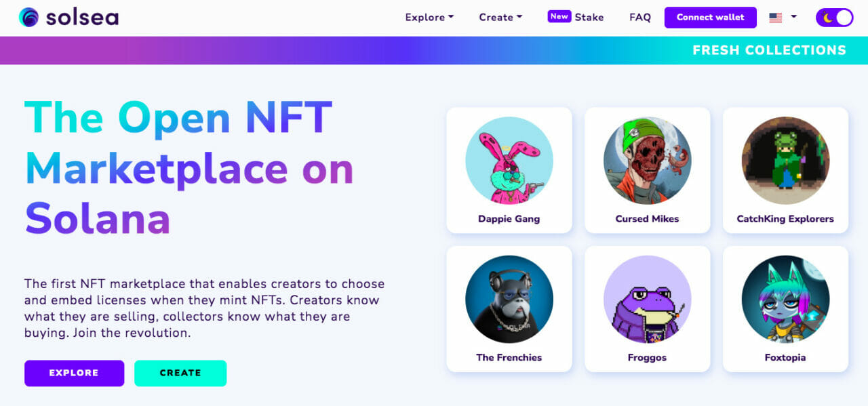Toggle the dark mode moon switch
The width and height of the screenshot is (868, 406).
click(834, 18)
